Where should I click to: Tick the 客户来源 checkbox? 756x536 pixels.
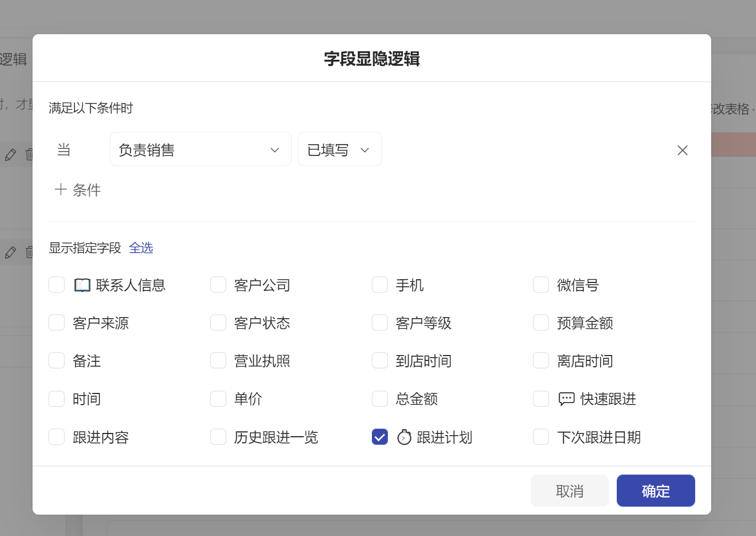click(57, 322)
